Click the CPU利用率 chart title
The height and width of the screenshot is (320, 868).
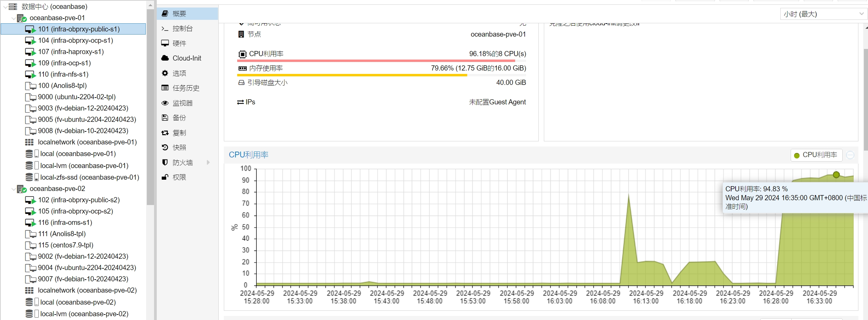tap(248, 155)
